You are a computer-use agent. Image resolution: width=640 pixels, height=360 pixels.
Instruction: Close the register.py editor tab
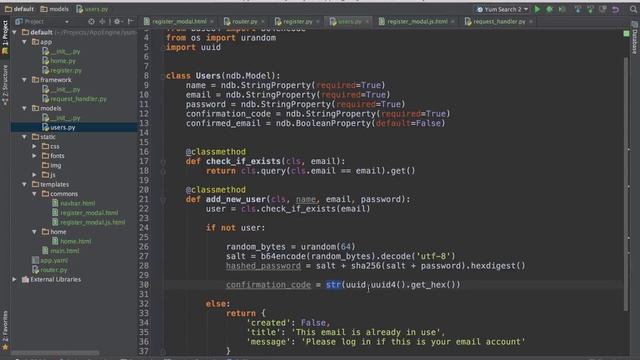[318, 22]
